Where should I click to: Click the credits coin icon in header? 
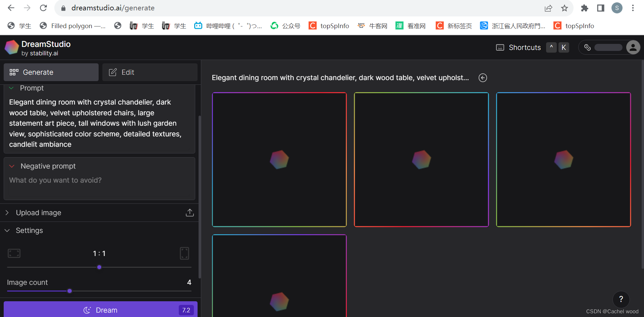click(587, 48)
